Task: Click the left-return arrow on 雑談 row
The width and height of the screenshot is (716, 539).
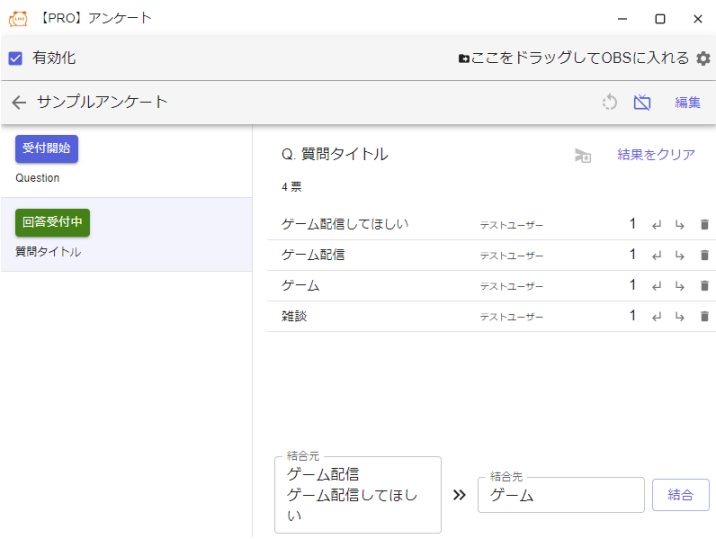Action: pos(657,317)
